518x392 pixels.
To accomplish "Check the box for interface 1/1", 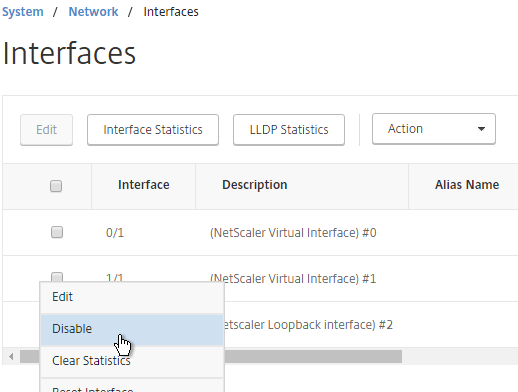I will [x=57, y=277].
